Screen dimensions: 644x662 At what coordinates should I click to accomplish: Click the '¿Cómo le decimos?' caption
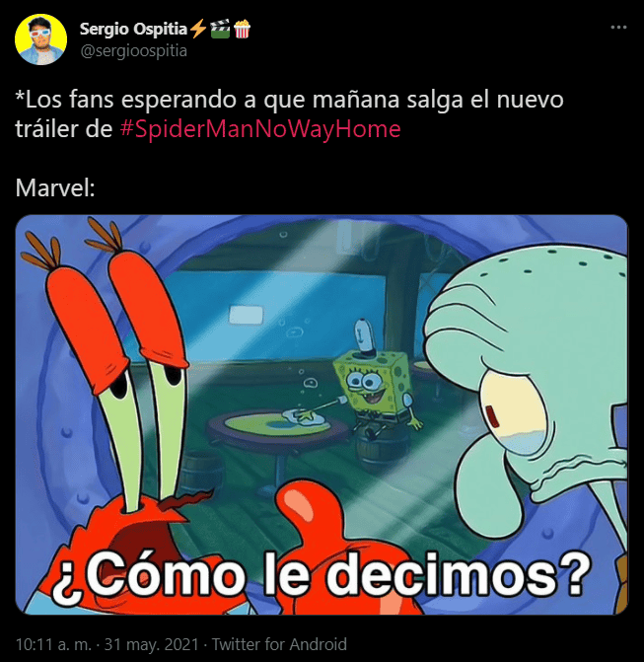(x=320, y=575)
